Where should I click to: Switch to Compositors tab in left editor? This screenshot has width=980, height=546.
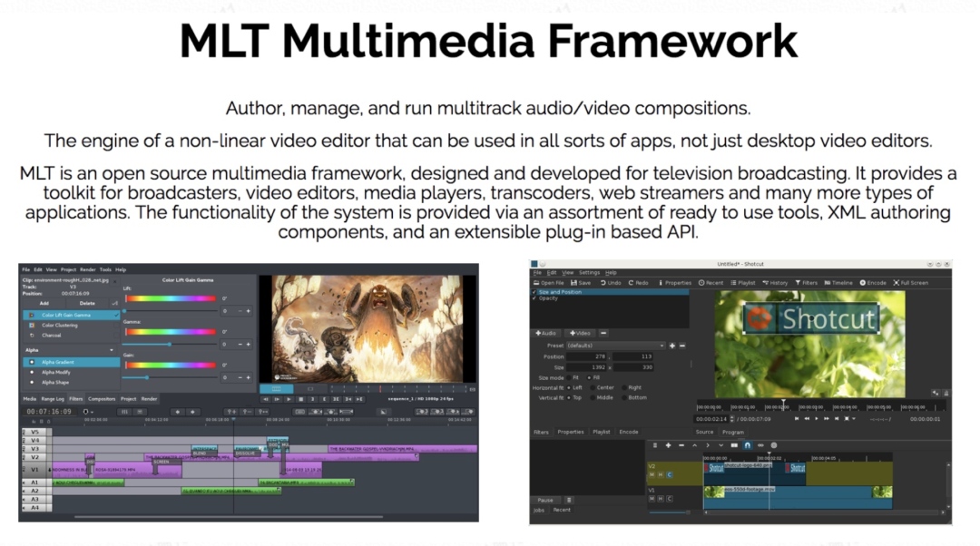click(102, 398)
